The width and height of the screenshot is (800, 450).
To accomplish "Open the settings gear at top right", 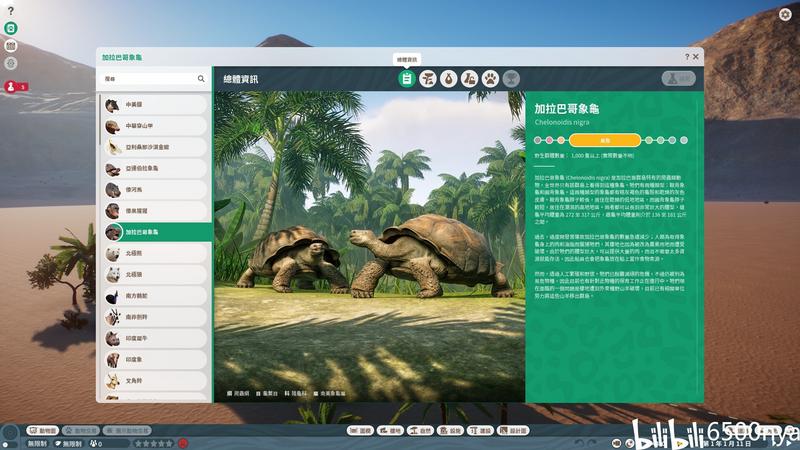I will coord(785,14).
